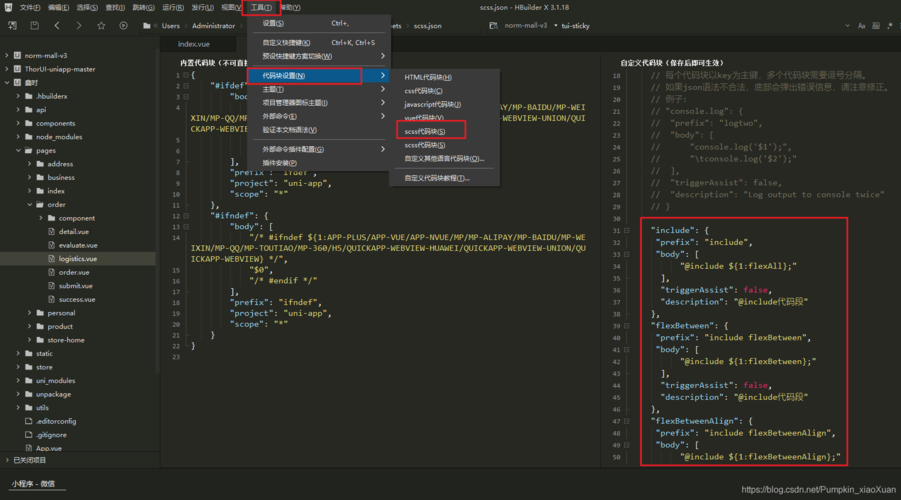Expand the component folder under order
Screen dimensions: 901x500
[41, 218]
